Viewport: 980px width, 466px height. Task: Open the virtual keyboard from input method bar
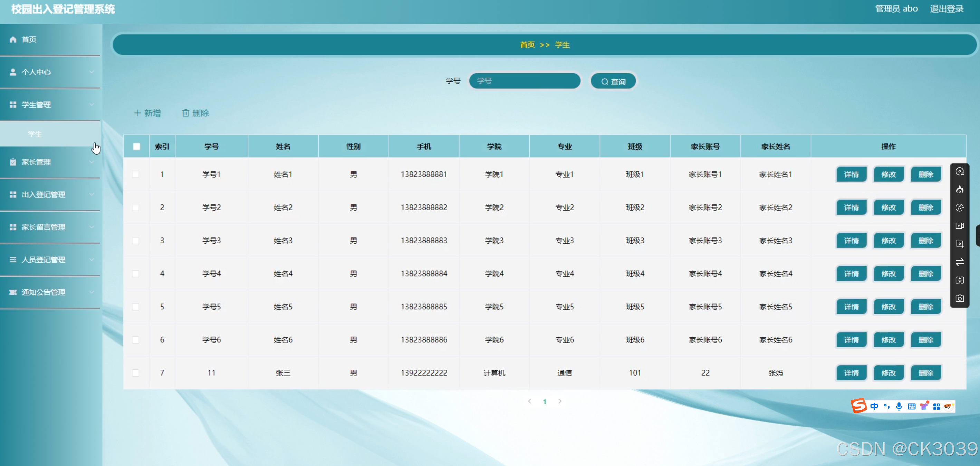(911, 406)
